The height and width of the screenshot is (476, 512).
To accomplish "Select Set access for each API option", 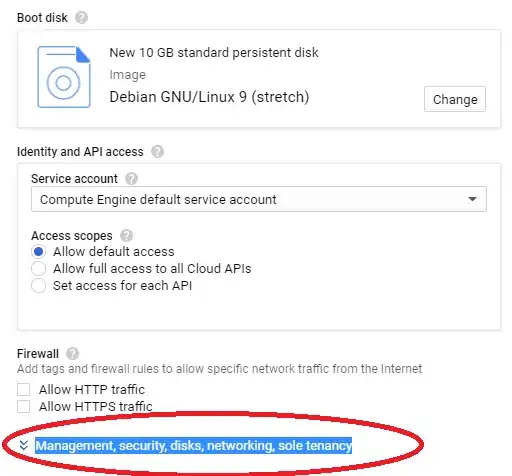I will [38, 286].
